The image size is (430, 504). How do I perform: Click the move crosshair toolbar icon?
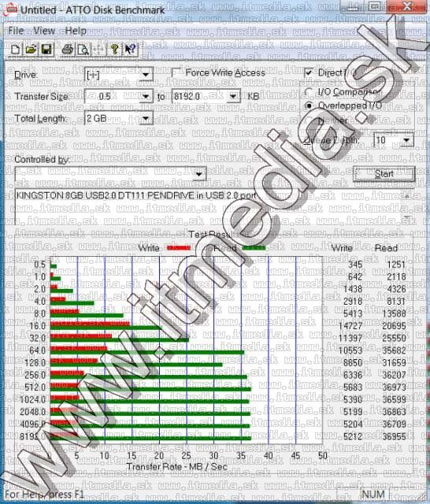pos(99,49)
